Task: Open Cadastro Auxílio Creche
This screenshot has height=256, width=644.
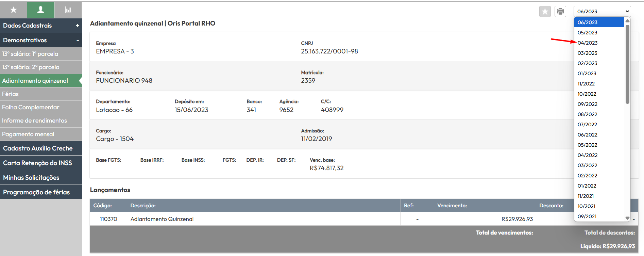Action: click(38, 148)
